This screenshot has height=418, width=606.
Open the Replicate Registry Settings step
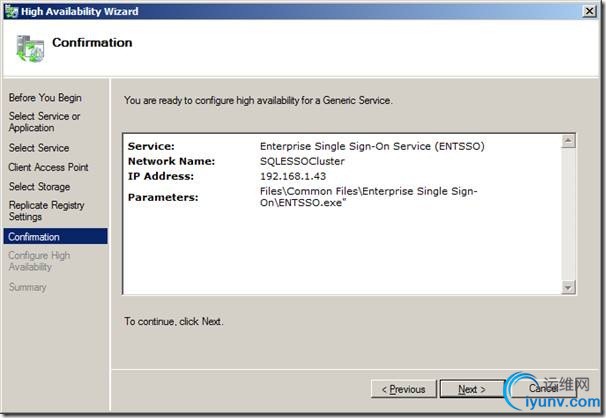click(x=46, y=211)
